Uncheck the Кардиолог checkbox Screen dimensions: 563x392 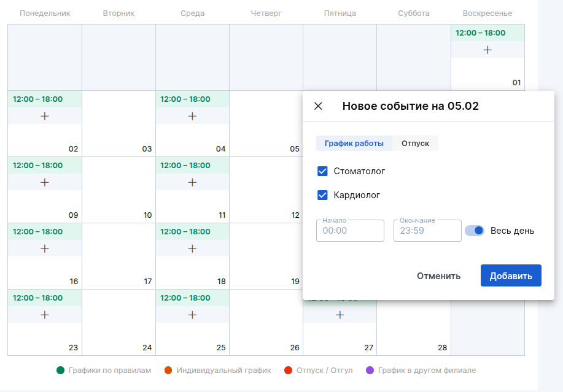pos(322,195)
